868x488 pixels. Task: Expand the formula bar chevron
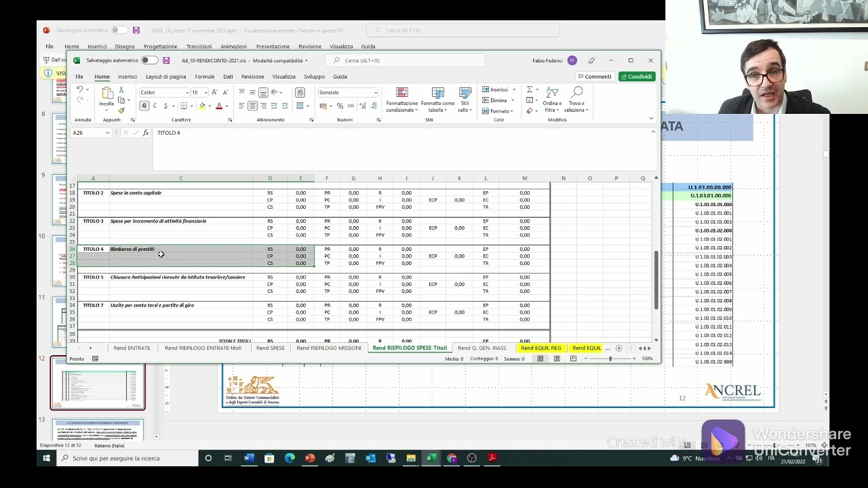653,132
